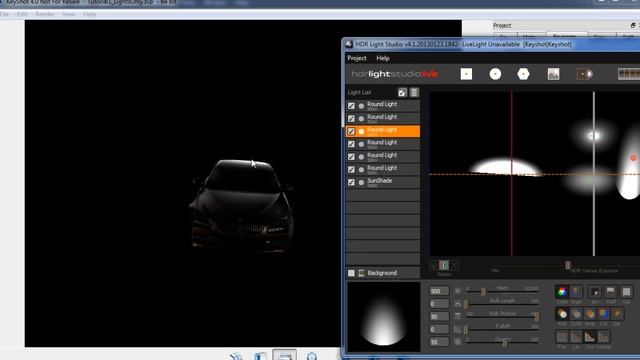Toggle the Inv invert option
This screenshot has height=360, width=640.
595,292
